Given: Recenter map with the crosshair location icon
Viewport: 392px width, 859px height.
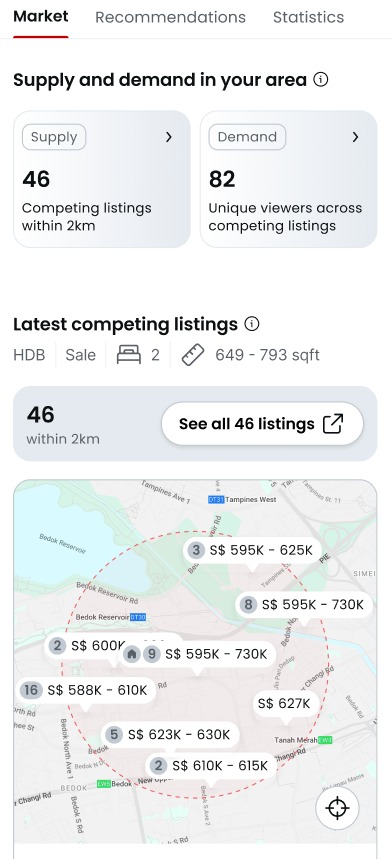Looking at the screenshot, I should [x=337, y=808].
